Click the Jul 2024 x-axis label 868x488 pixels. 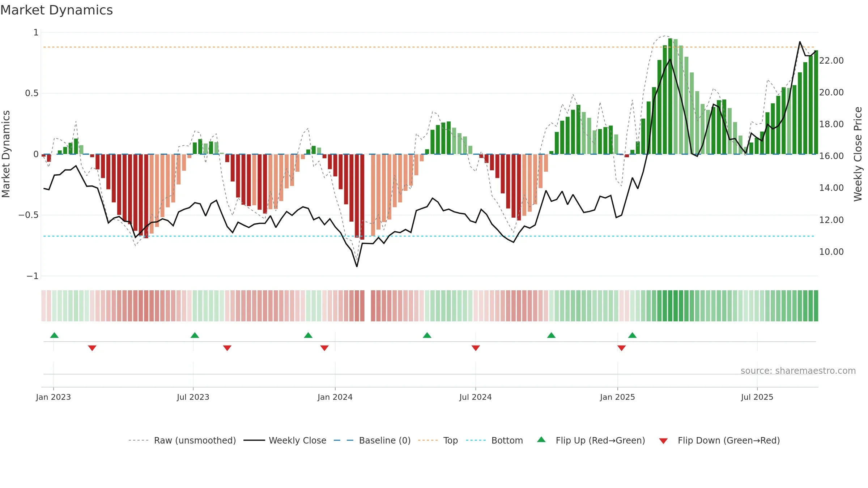tap(476, 397)
